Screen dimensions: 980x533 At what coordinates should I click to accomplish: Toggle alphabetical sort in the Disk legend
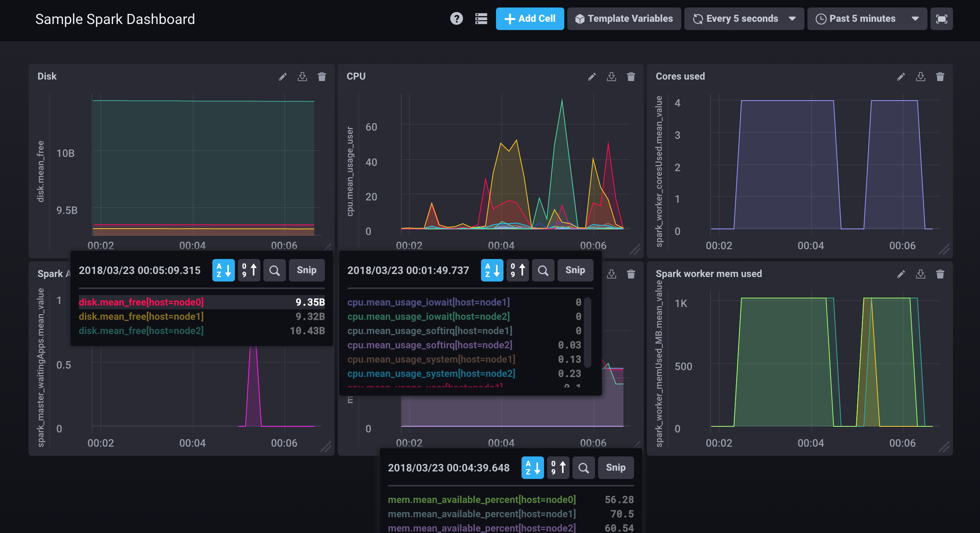coord(223,270)
